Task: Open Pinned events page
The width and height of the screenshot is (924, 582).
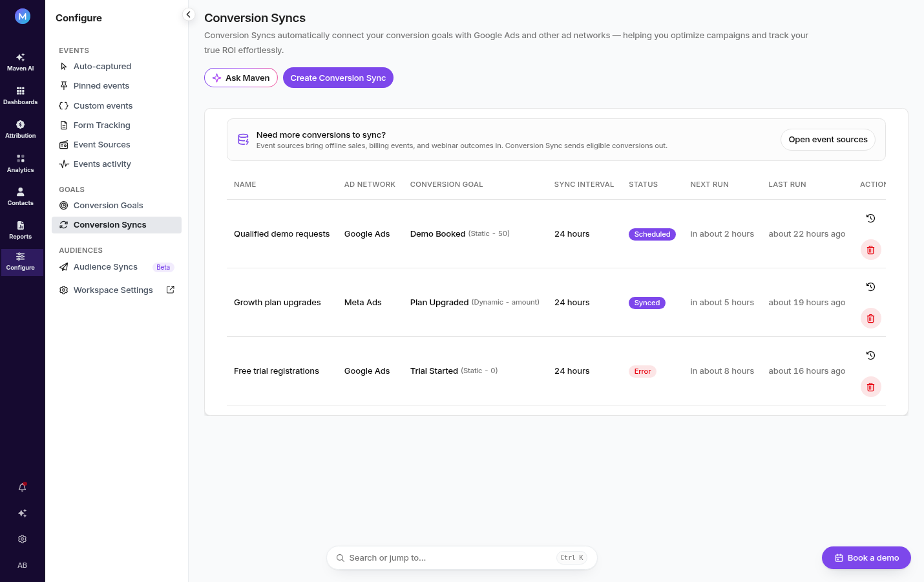Action: point(116,86)
